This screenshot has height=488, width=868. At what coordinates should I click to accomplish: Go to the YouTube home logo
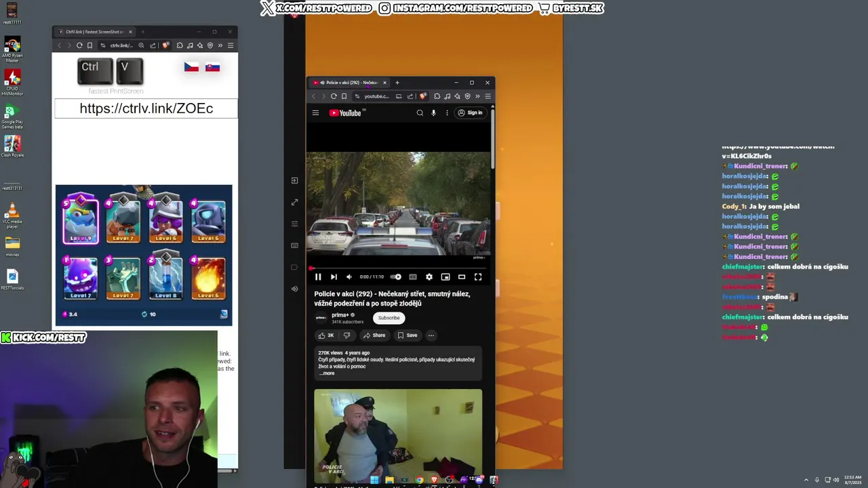coord(345,113)
